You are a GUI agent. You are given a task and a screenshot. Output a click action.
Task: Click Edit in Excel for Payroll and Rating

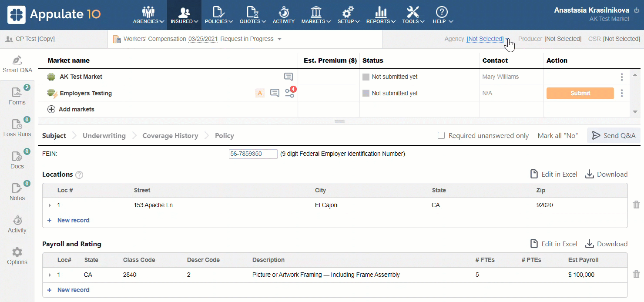[553, 244]
